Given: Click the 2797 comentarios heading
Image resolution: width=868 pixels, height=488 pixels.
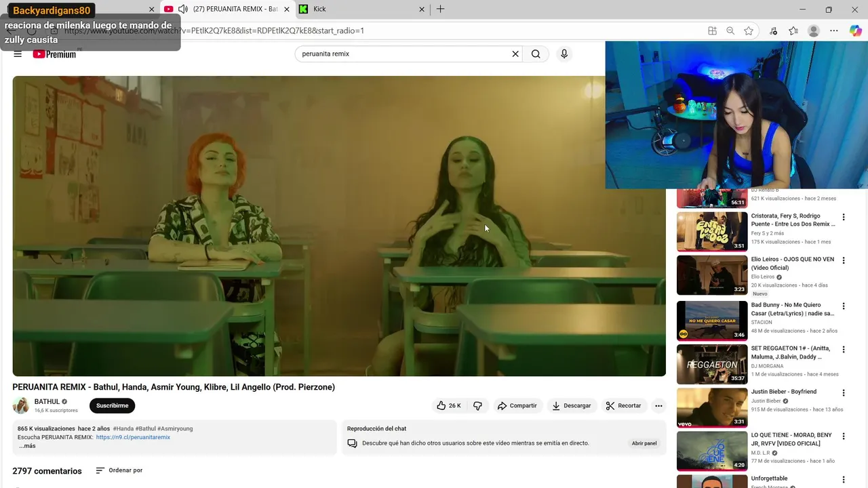Looking at the screenshot, I should [x=47, y=471].
